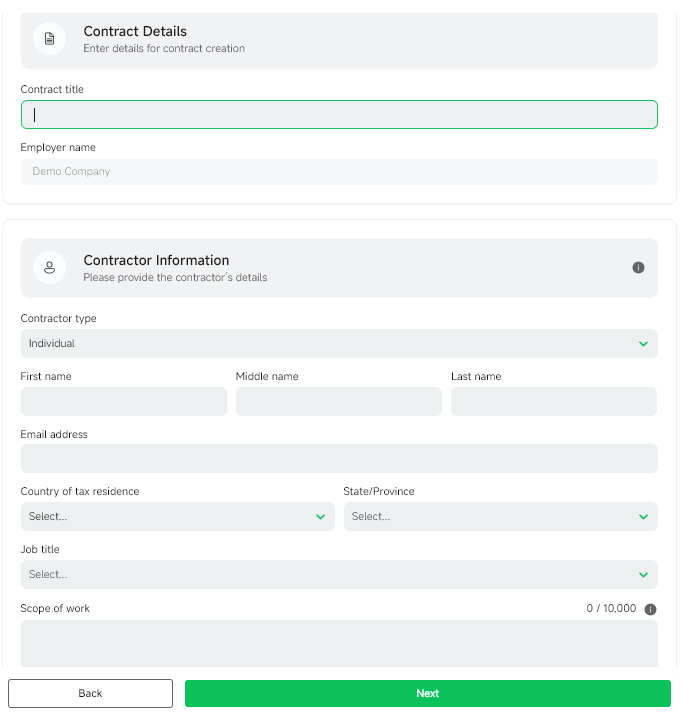Focus the Contract title field

pyautogui.click(x=339, y=115)
